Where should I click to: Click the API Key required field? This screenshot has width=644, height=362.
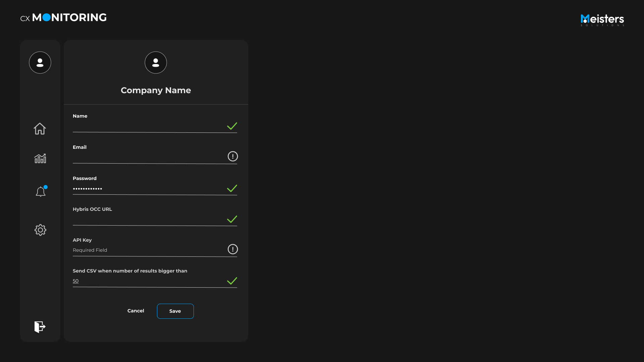pos(148,250)
